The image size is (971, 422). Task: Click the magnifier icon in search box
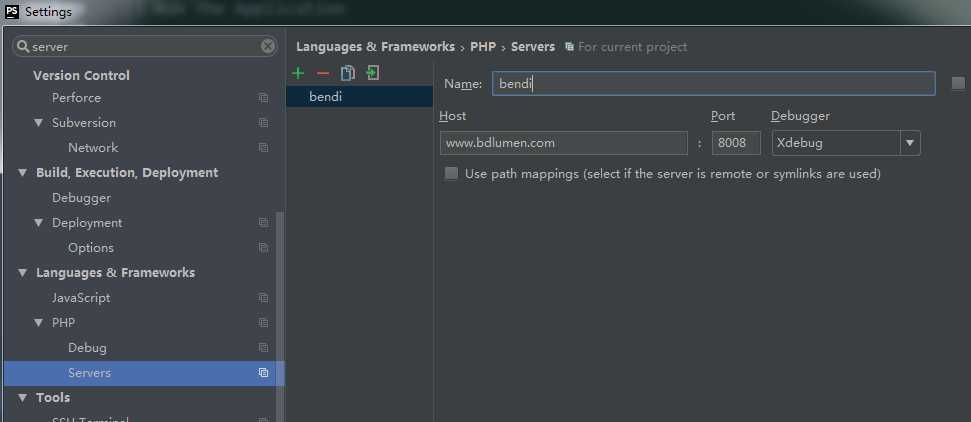coord(24,46)
